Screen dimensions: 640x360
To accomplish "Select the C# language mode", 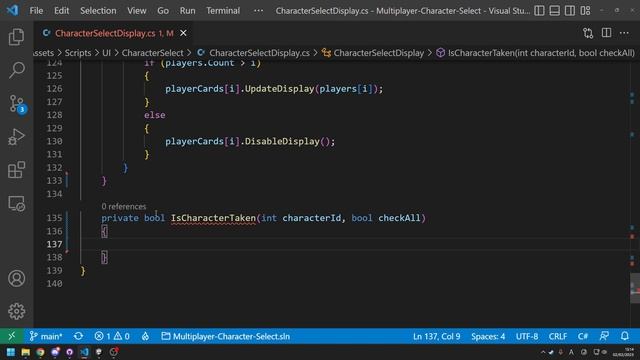I will click(x=582, y=336).
